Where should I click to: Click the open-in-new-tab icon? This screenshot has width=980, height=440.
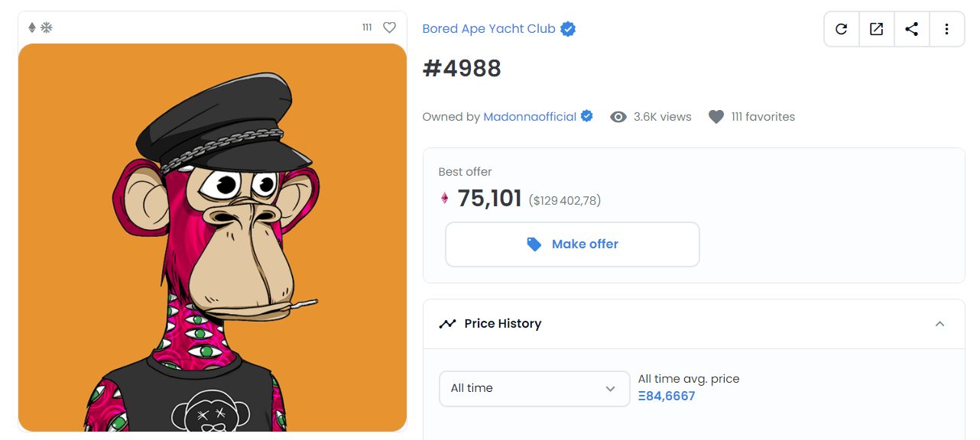click(x=876, y=28)
